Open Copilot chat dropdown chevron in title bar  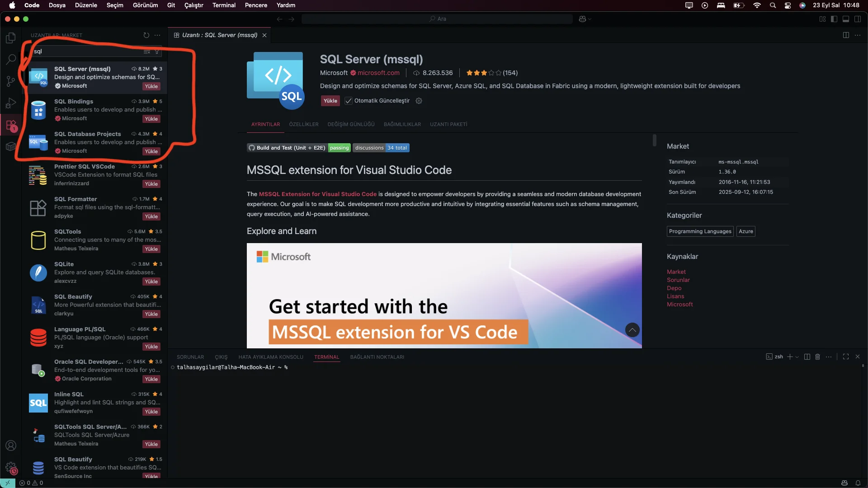click(590, 19)
